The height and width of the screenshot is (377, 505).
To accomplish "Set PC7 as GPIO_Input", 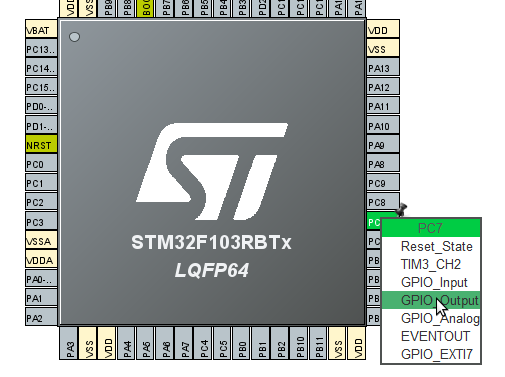I will pos(431,282).
